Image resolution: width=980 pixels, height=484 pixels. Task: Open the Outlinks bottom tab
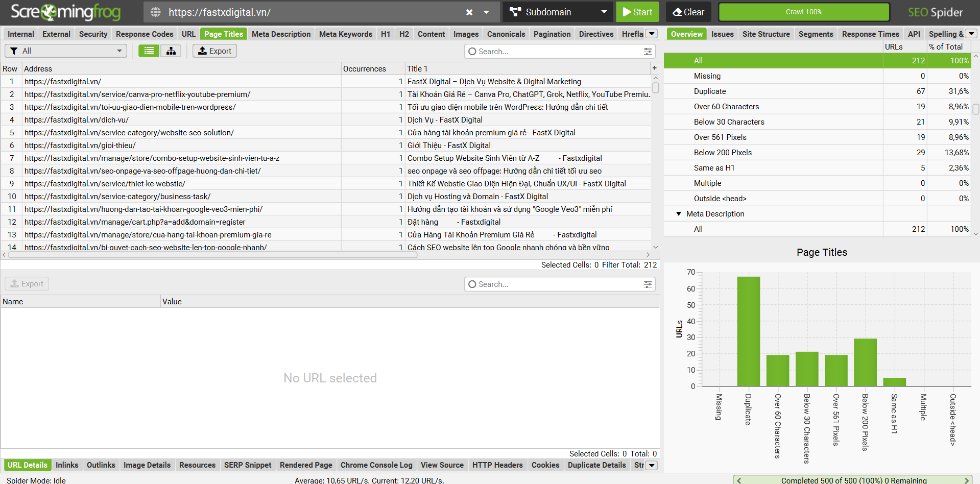coord(101,465)
